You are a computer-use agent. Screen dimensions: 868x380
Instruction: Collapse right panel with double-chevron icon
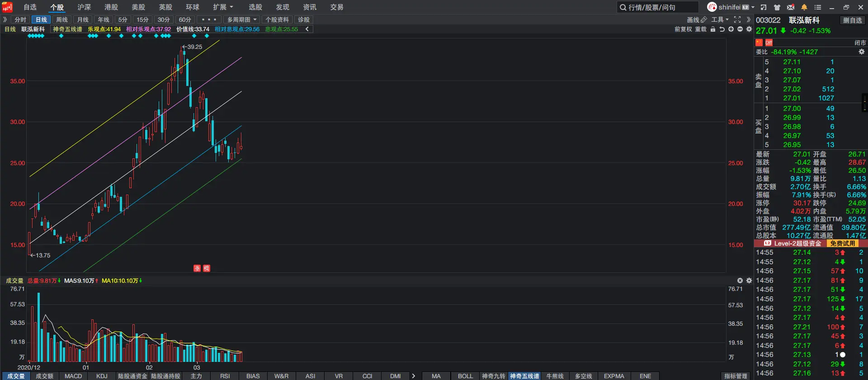tap(748, 20)
